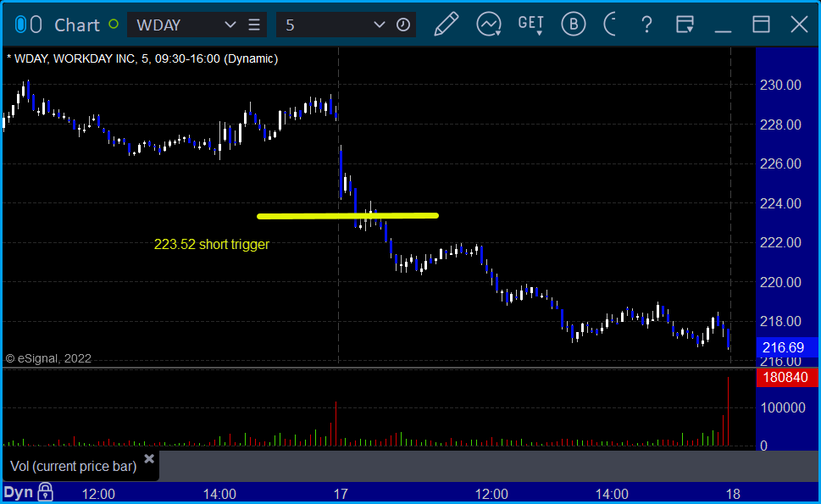Viewport: 821px width, 504px height.
Task: Select the yellow short trigger line
Action: [347, 216]
